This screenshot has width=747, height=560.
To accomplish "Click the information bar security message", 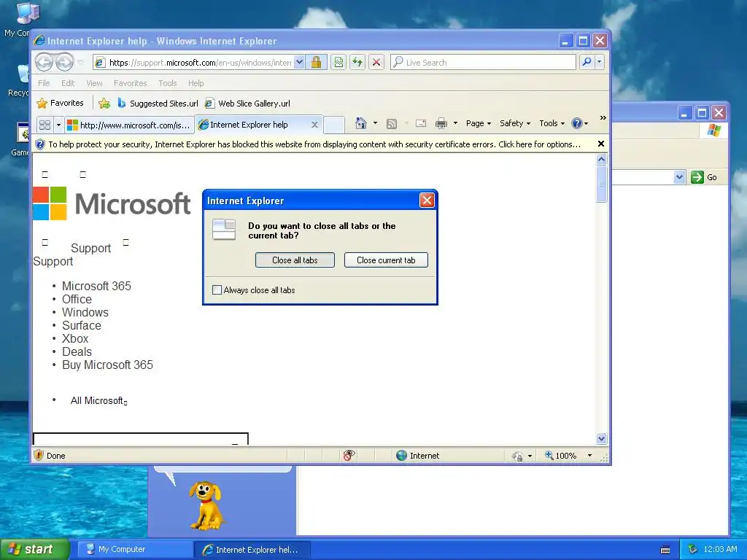I will pyautogui.click(x=314, y=144).
